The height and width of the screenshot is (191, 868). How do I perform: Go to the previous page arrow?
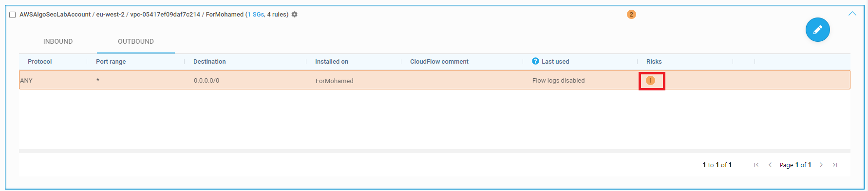coord(770,165)
